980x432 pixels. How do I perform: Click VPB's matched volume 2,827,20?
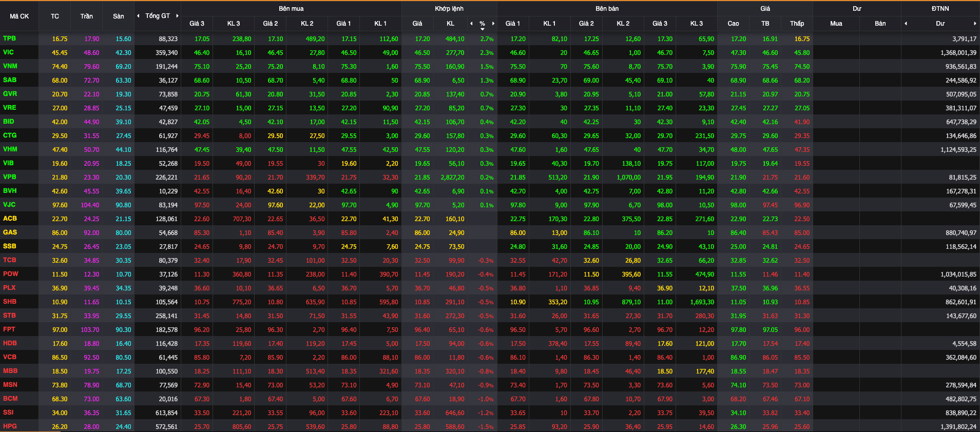pos(452,178)
